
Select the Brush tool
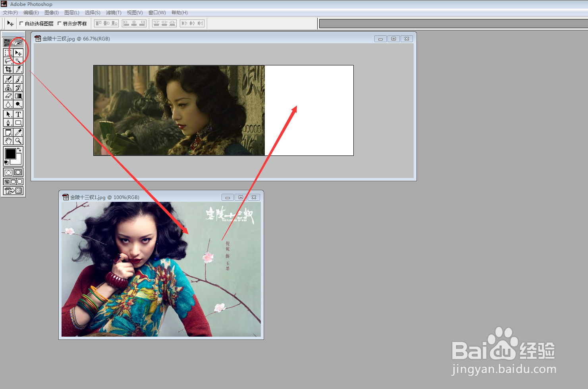coord(18,79)
